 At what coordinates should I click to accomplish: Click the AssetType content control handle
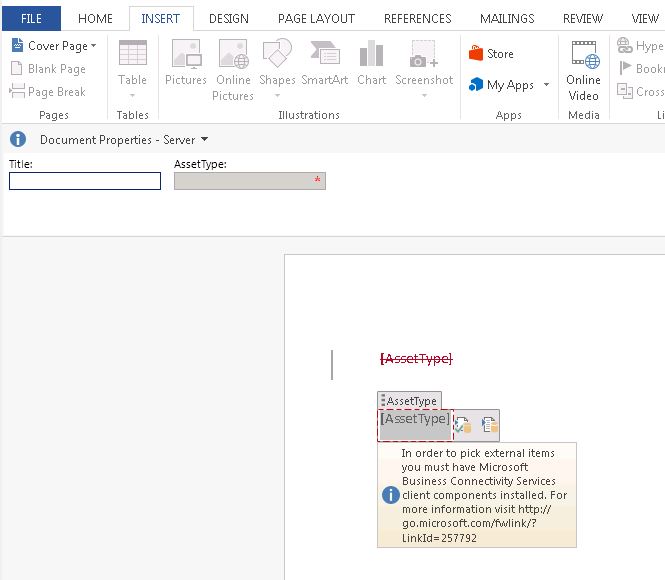409,401
